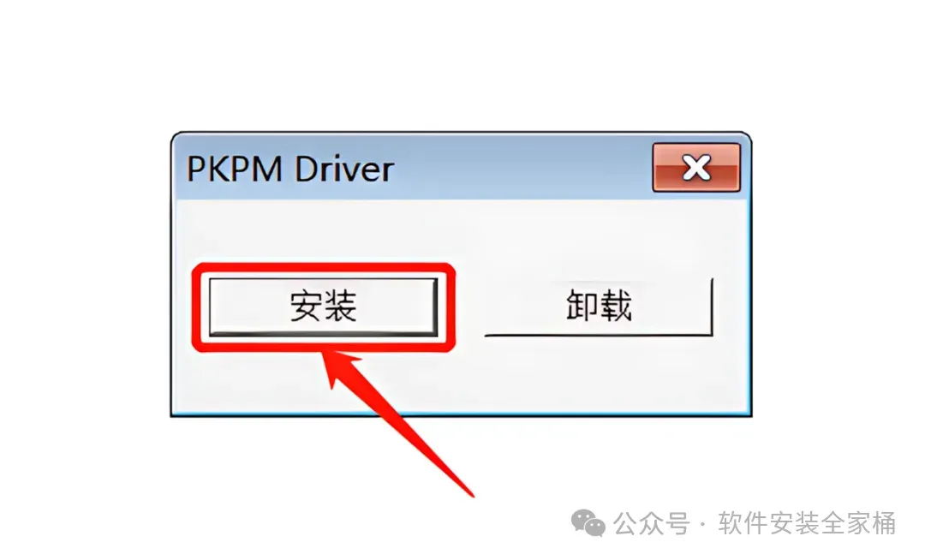Screen dimensions: 925x560
Task: Click the tail end of the red arrow
Action: click(469, 491)
